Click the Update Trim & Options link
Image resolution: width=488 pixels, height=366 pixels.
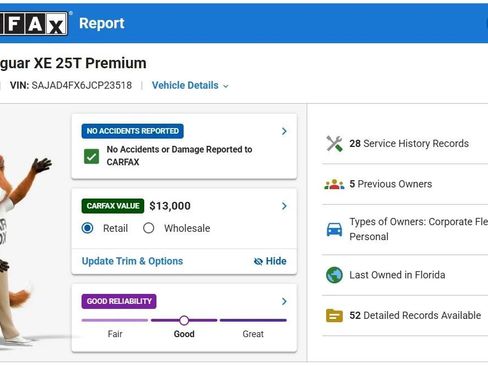click(x=132, y=261)
